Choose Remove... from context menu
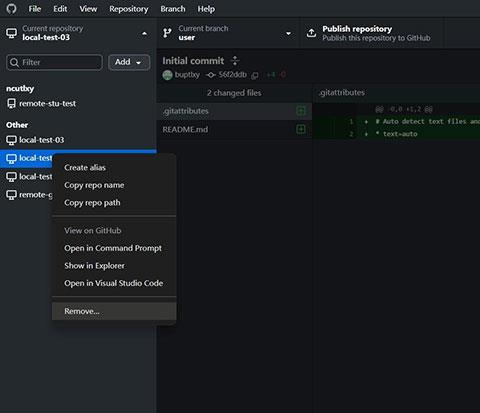The height and width of the screenshot is (413, 480). pos(114,311)
